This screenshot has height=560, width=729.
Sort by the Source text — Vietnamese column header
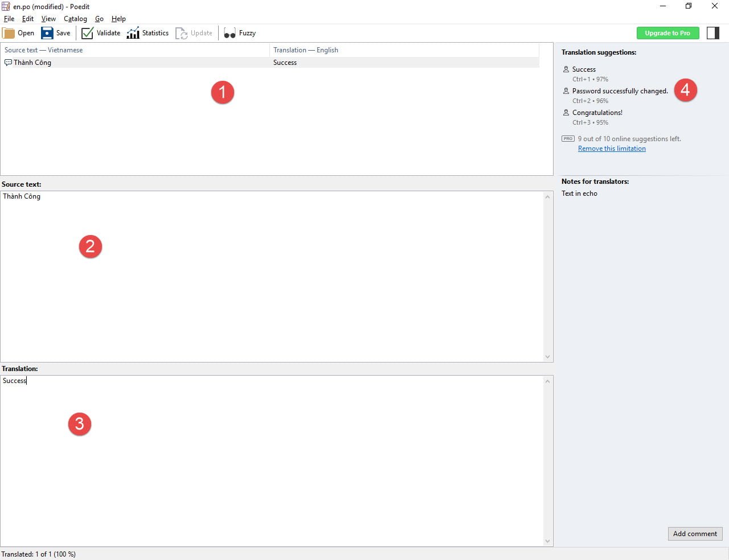click(x=44, y=50)
